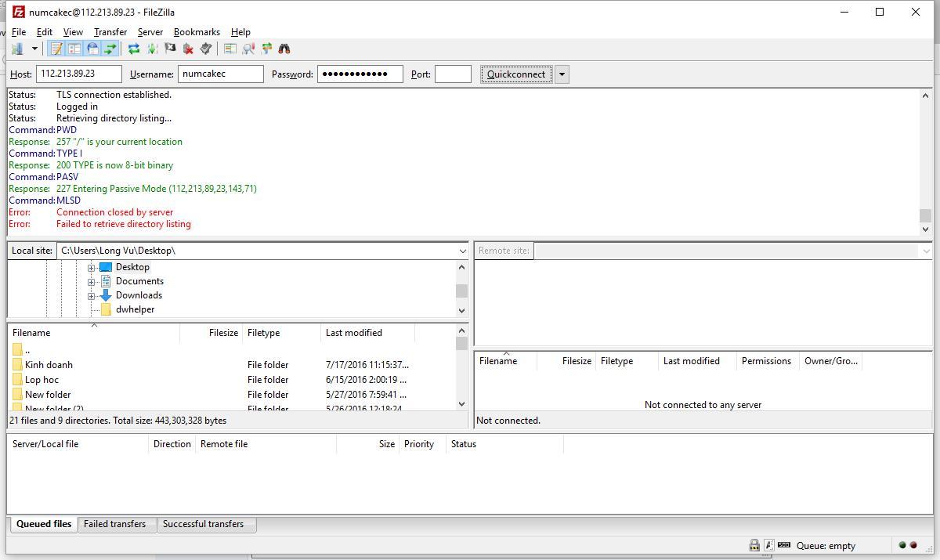
Task: Toggle synchronized browsing
Action: click(x=266, y=49)
